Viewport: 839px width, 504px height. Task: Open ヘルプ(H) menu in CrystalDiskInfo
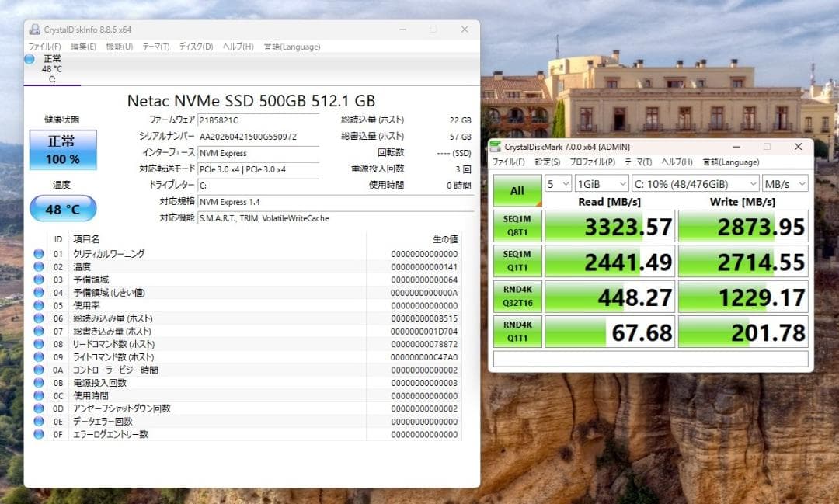pos(238,47)
